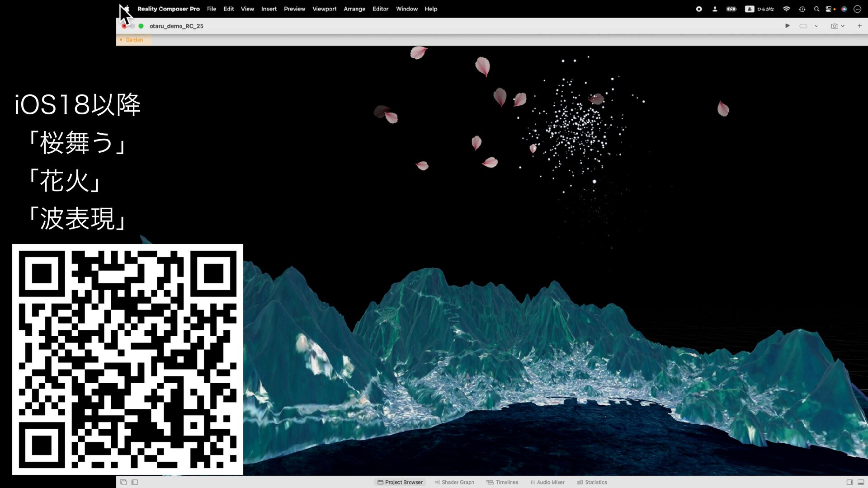
Task: Toggle the bottom editor panel icon
Action: coord(861,482)
